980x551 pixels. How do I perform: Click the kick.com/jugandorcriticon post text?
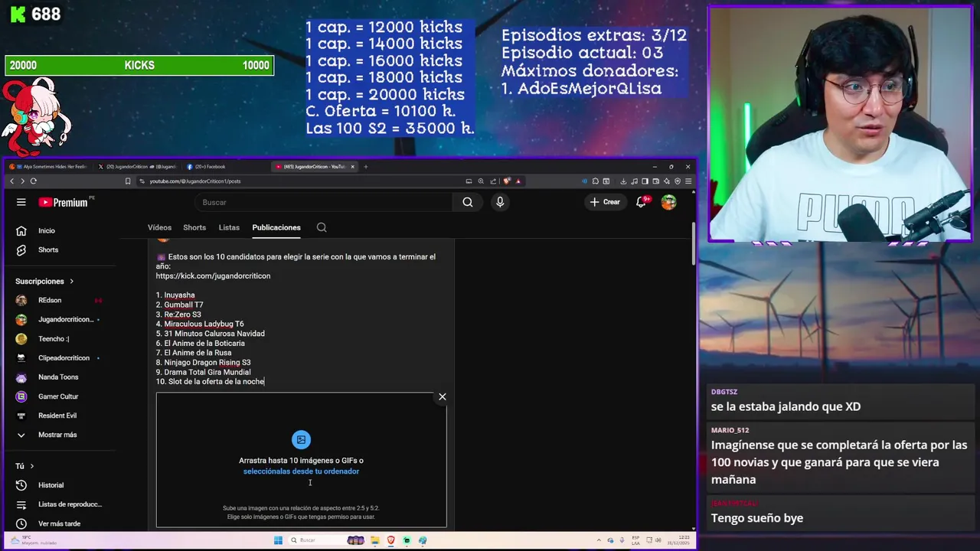coord(213,275)
